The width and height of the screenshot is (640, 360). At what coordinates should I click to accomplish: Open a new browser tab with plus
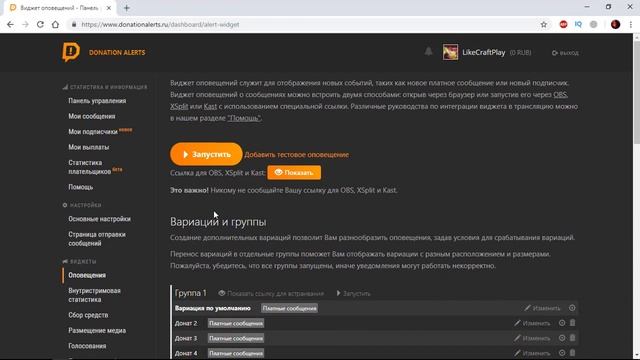click(127, 8)
